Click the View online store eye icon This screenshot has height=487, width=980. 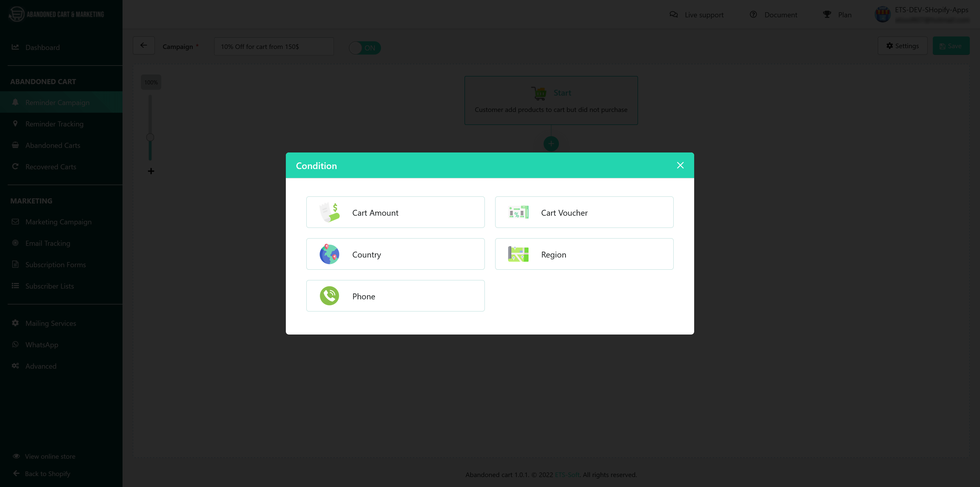tap(16, 456)
